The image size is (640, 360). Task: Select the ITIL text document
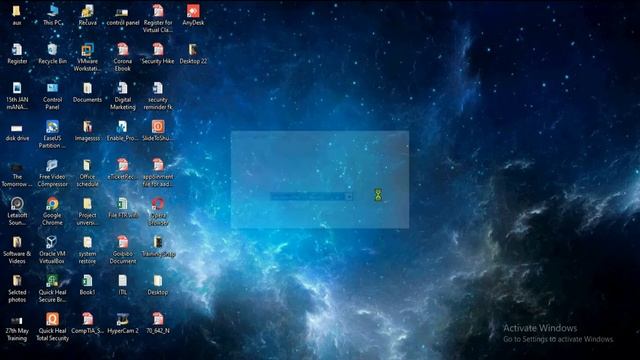[x=122, y=284]
